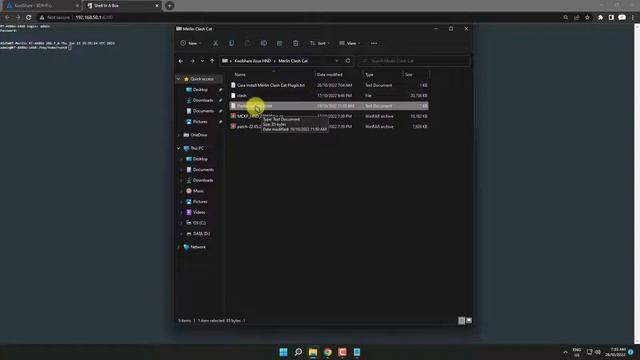Sort files by Size column header
The width and height of the screenshot is (640, 360).
[x=409, y=75]
